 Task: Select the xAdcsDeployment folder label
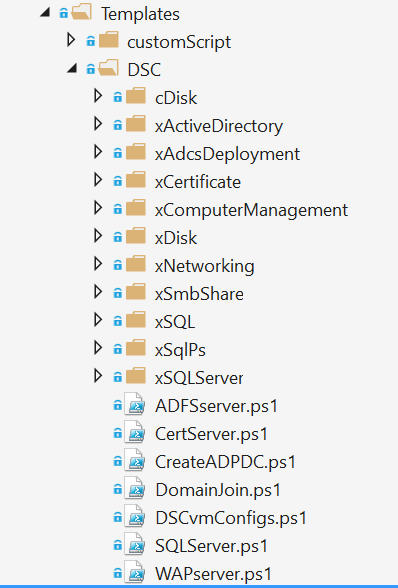tap(227, 154)
